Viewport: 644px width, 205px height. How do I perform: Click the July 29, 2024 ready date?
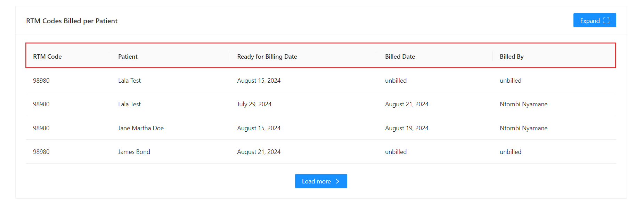click(254, 104)
